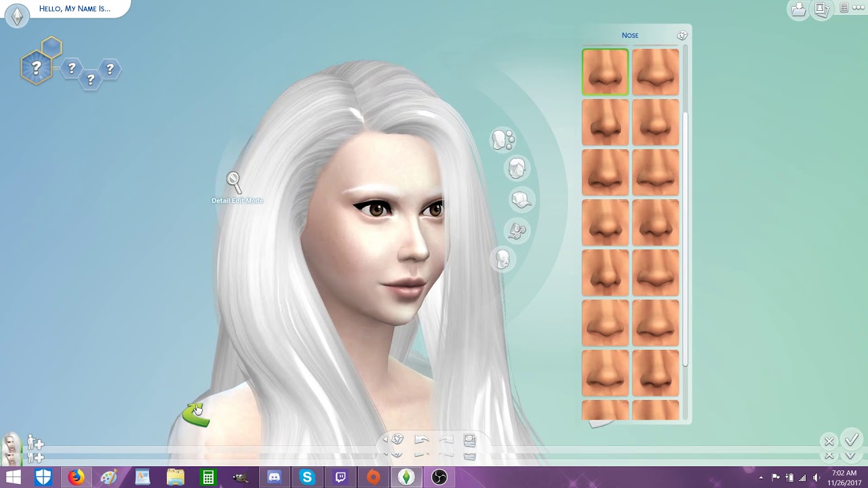Viewport: 868px width, 488px height.
Task: Open the face presets head category
Action: click(502, 140)
